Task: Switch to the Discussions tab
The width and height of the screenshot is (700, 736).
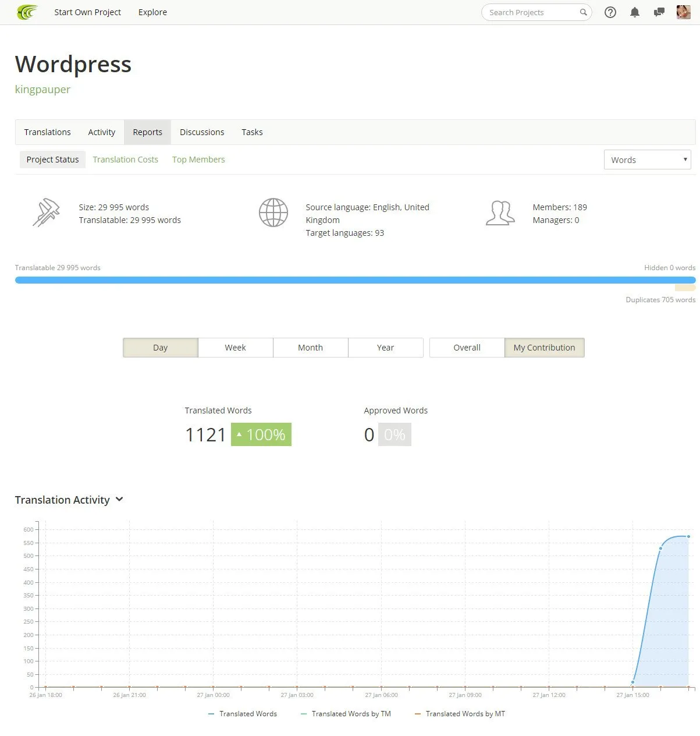Action: pos(202,132)
